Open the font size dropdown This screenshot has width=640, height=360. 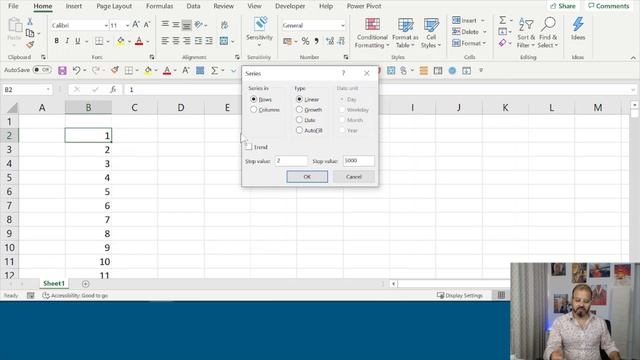click(x=127, y=25)
